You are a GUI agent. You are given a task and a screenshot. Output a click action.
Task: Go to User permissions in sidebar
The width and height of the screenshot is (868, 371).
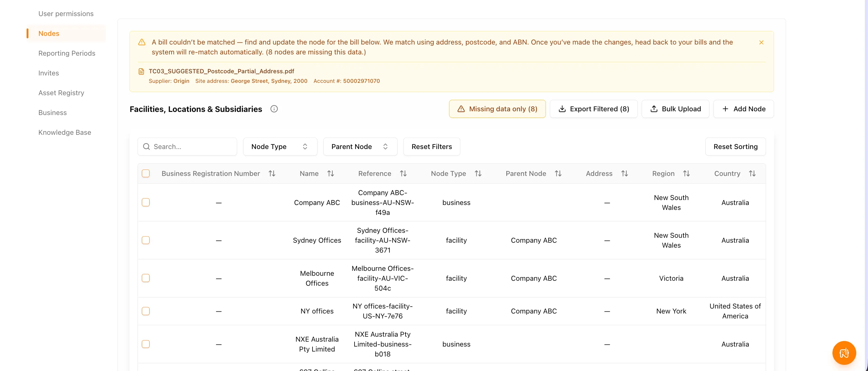pos(66,14)
